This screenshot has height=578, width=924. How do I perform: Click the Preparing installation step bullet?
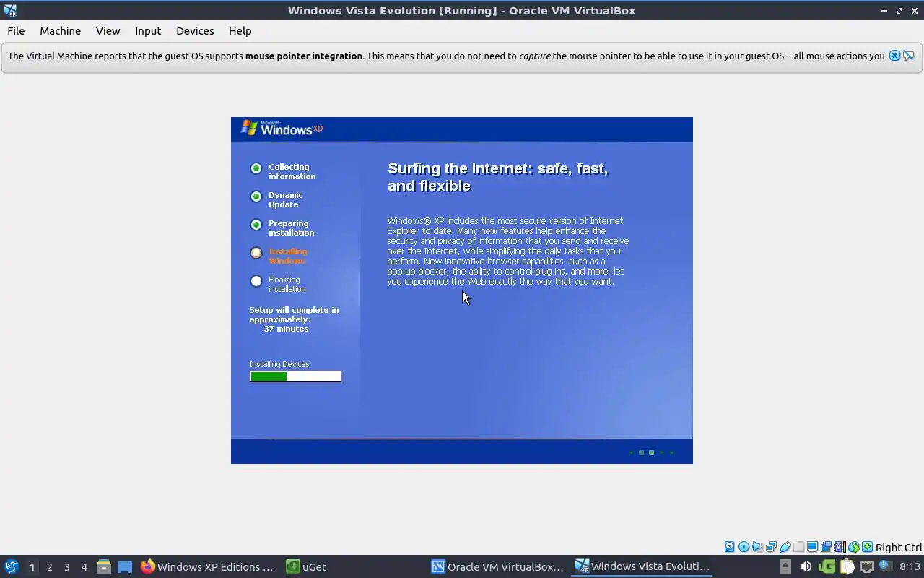pyautogui.click(x=256, y=225)
